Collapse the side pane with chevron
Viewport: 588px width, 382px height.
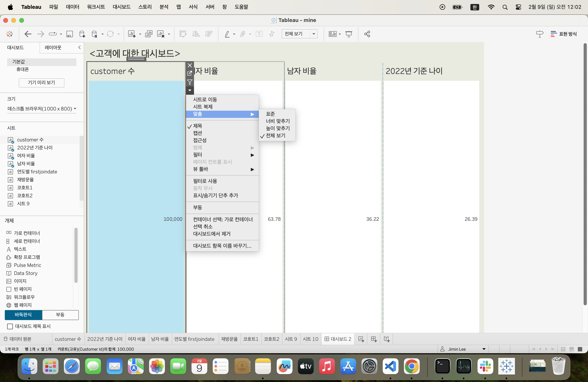click(79, 47)
